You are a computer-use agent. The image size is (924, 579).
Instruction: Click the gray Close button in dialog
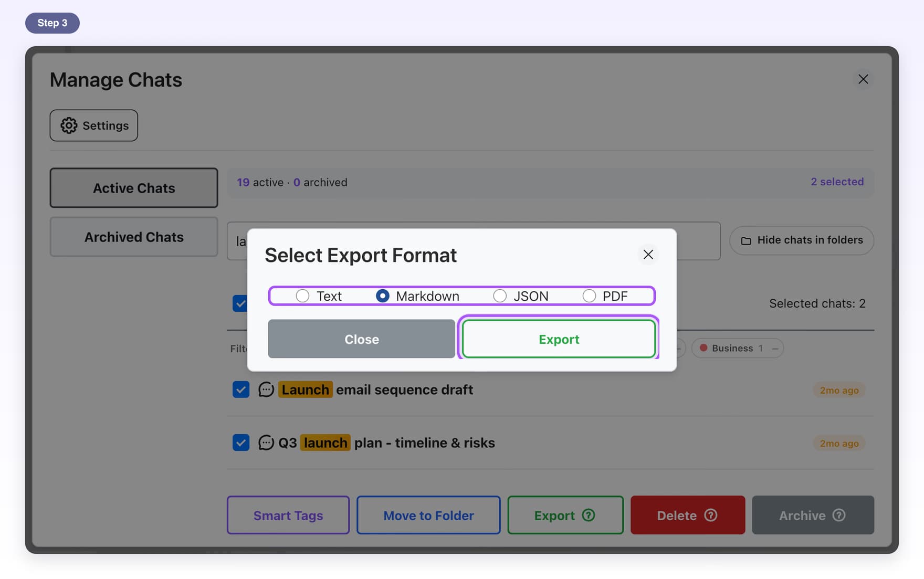[x=361, y=339]
